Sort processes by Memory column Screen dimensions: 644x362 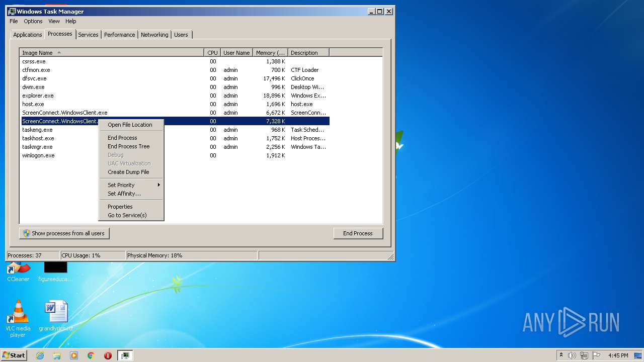pos(271,53)
